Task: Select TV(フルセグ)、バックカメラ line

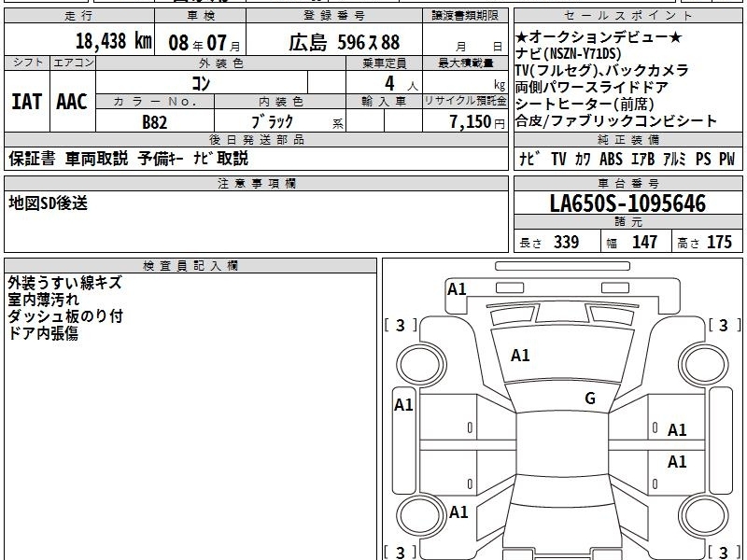Action: point(602,70)
